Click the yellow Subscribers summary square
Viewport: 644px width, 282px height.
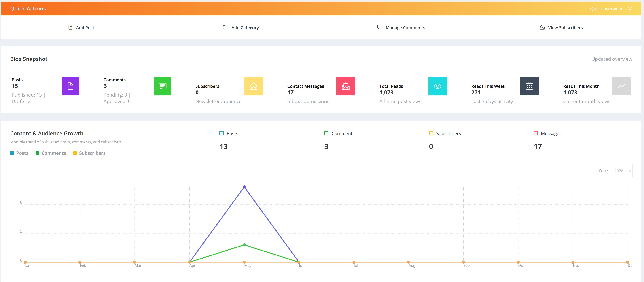point(431,133)
